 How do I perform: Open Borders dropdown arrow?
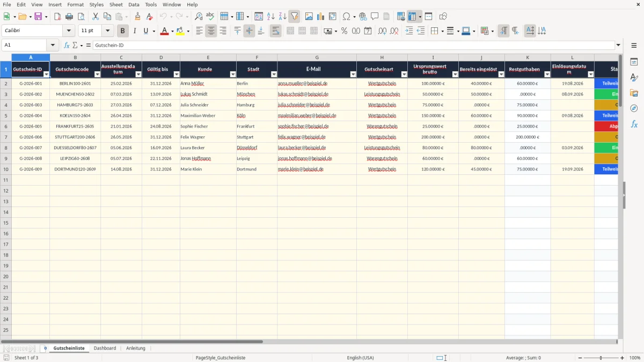(x=442, y=31)
